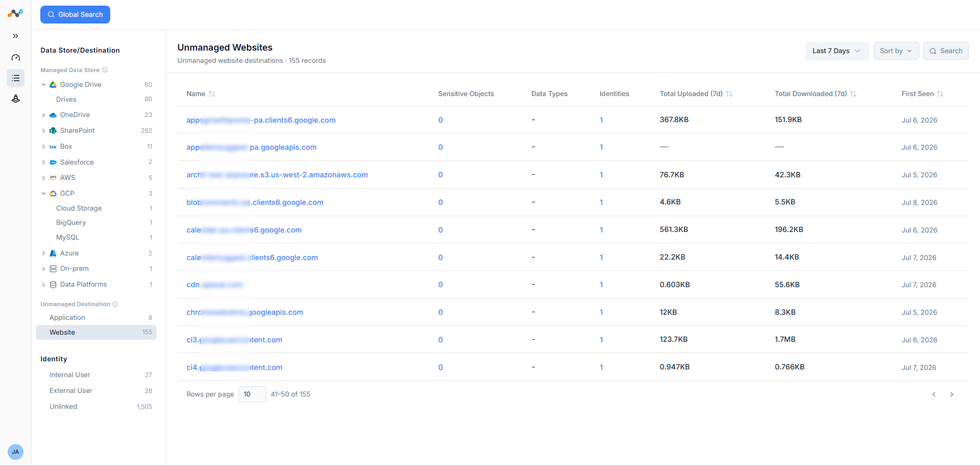Sort by First Seen column arrows
980x466 pixels.
point(940,94)
